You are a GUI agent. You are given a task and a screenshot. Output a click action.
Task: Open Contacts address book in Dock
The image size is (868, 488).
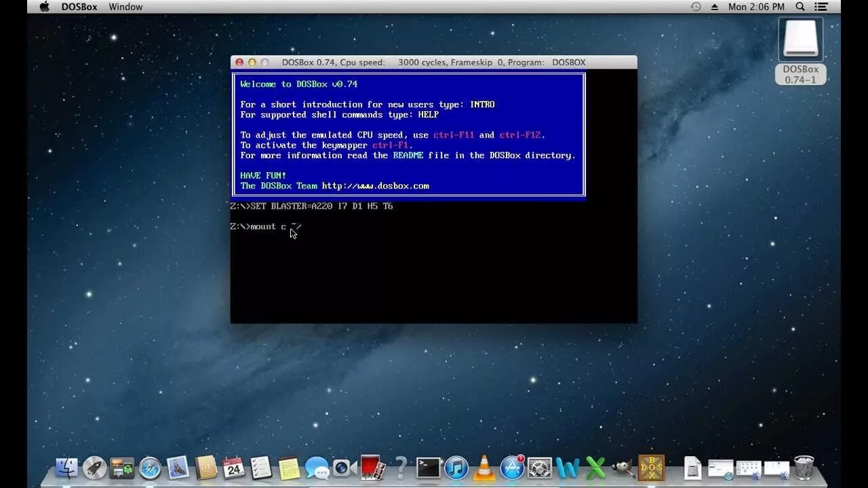click(x=205, y=468)
